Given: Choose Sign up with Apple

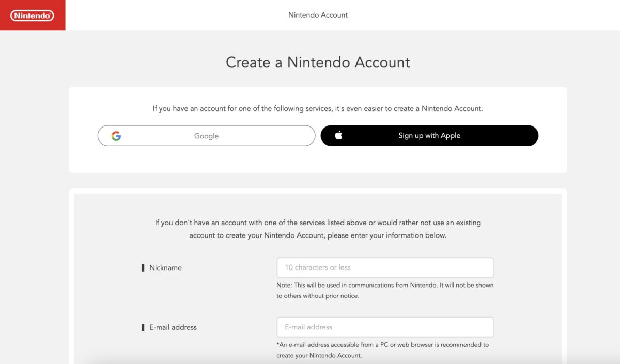Looking at the screenshot, I should [x=429, y=135].
